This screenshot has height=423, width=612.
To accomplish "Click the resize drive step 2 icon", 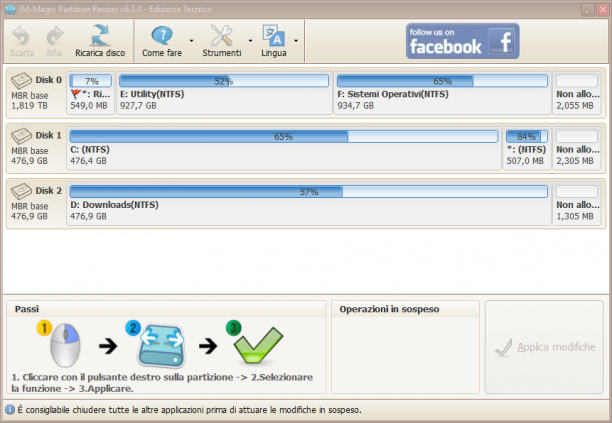I will click(161, 345).
